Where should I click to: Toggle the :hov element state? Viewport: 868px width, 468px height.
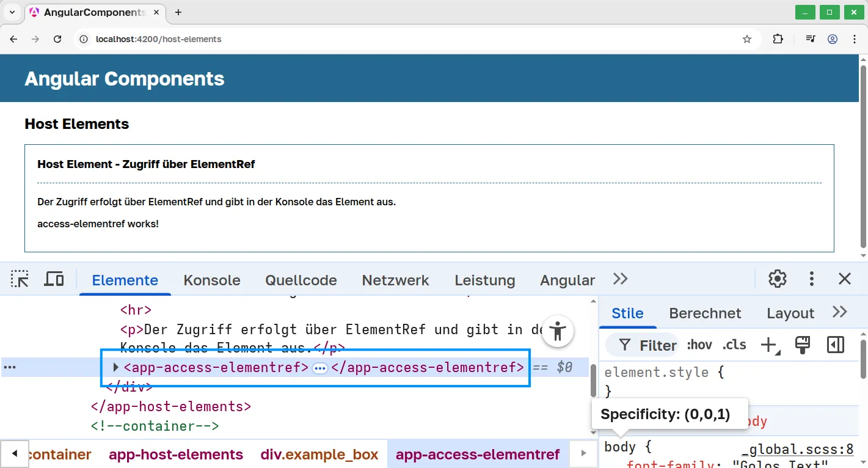[x=699, y=345]
